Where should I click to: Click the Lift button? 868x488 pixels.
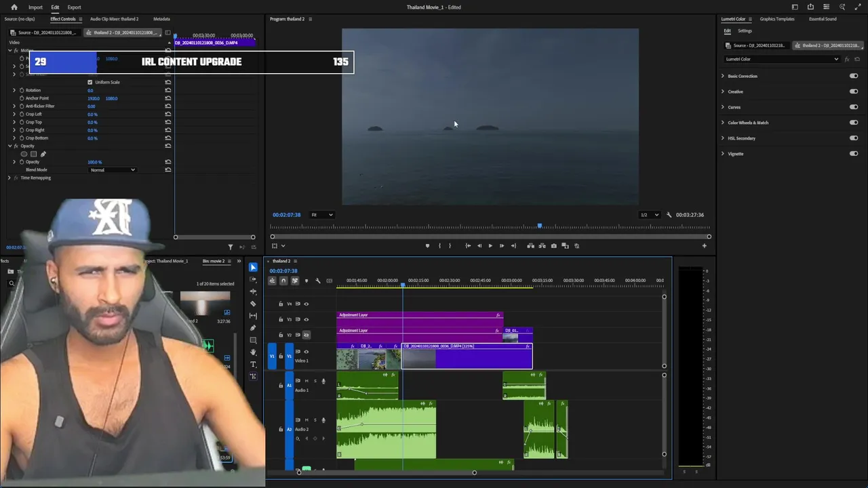(x=530, y=246)
